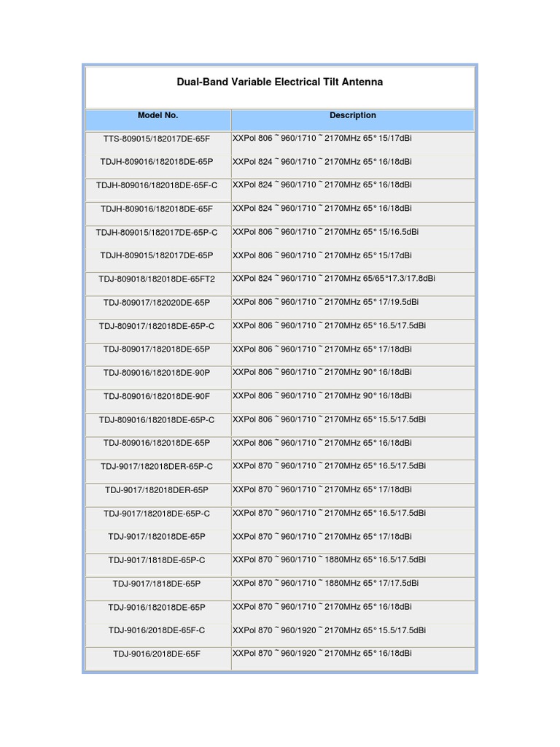Select model TDJ-9017/1818DE-65P-C
Viewport: 560px width, 747px height.
[157, 560]
